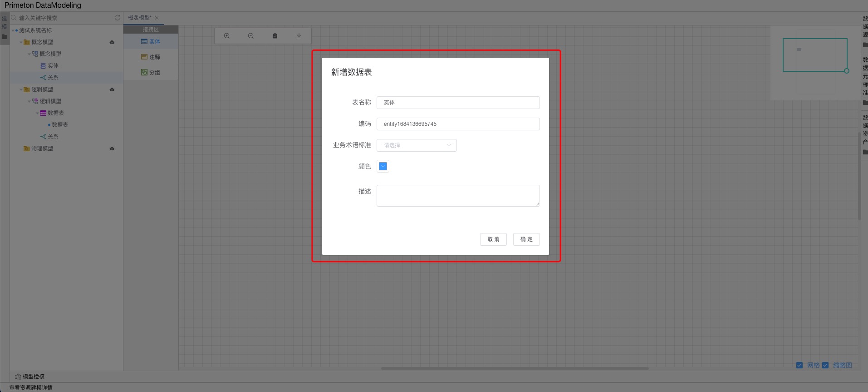
Task: Collapse the 数据表 tree node with table icon
Action: pos(38,113)
